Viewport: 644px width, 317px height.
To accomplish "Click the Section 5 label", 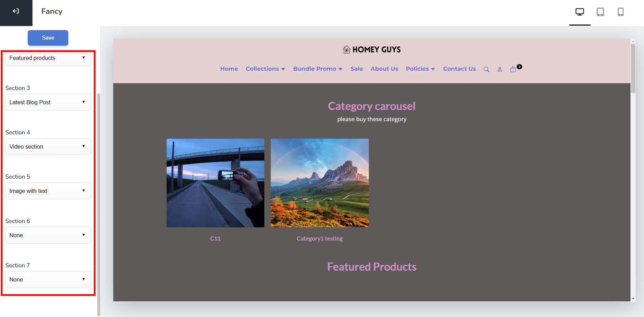I will (x=18, y=177).
